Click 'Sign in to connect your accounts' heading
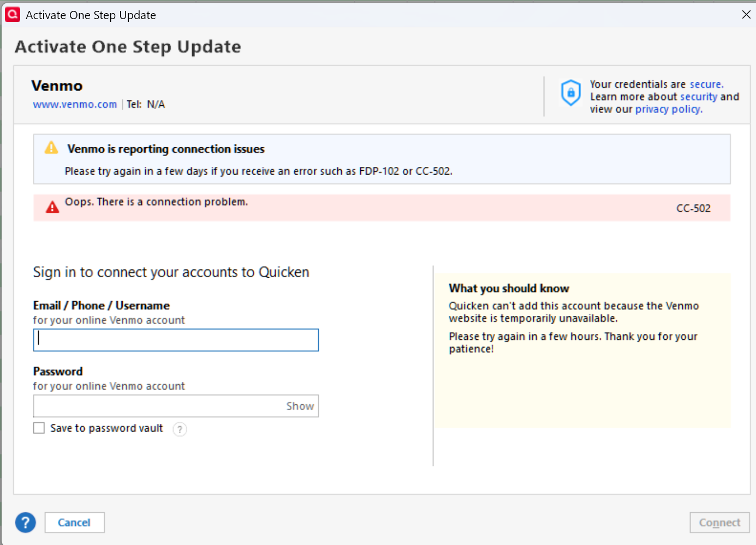This screenshot has height=545, width=756. pos(171,272)
